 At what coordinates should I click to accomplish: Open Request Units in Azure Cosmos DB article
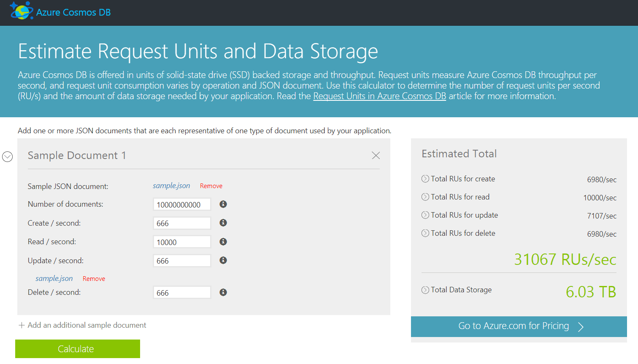point(379,96)
